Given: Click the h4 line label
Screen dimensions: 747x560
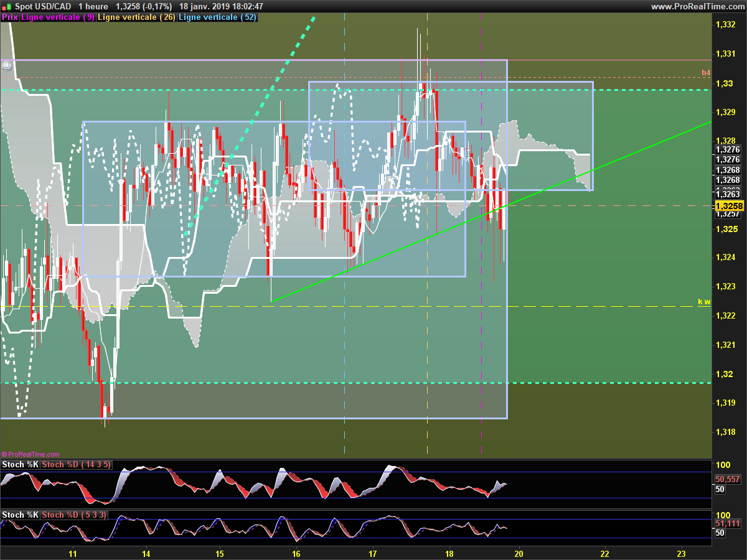Looking at the screenshot, I should [706, 73].
